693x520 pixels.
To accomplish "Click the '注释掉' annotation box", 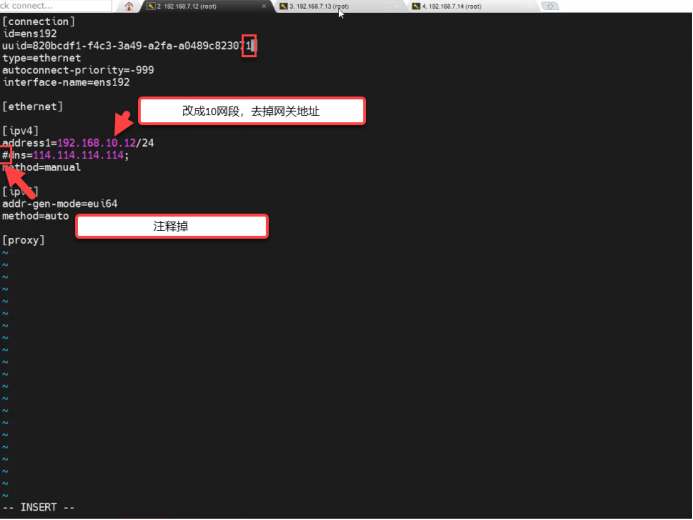I will click(171, 227).
